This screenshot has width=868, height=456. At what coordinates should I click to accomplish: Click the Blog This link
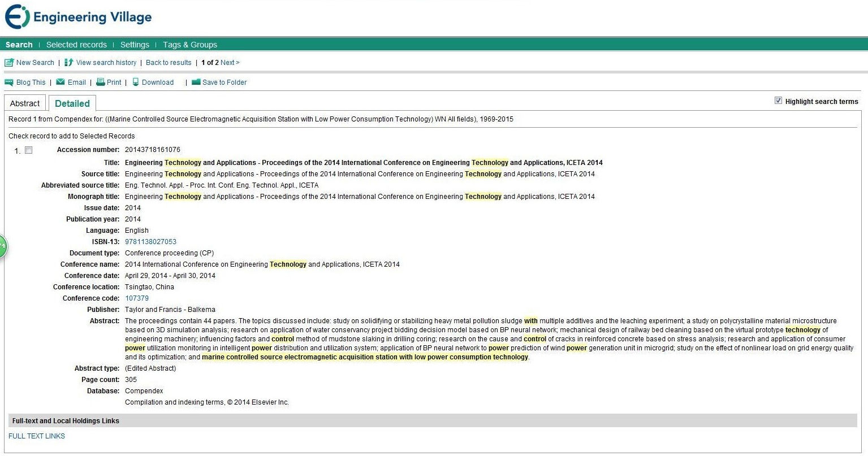coord(31,82)
